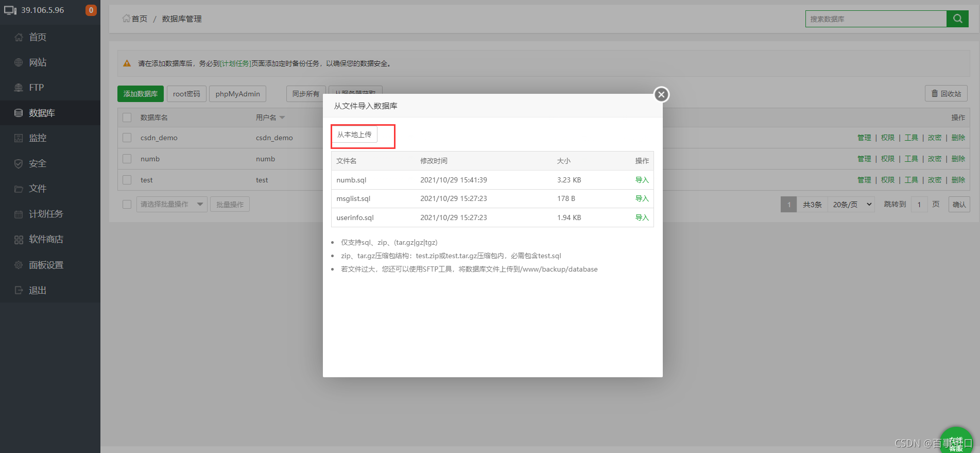
Task: Click the 添加数据库 green button
Action: click(x=141, y=94)
